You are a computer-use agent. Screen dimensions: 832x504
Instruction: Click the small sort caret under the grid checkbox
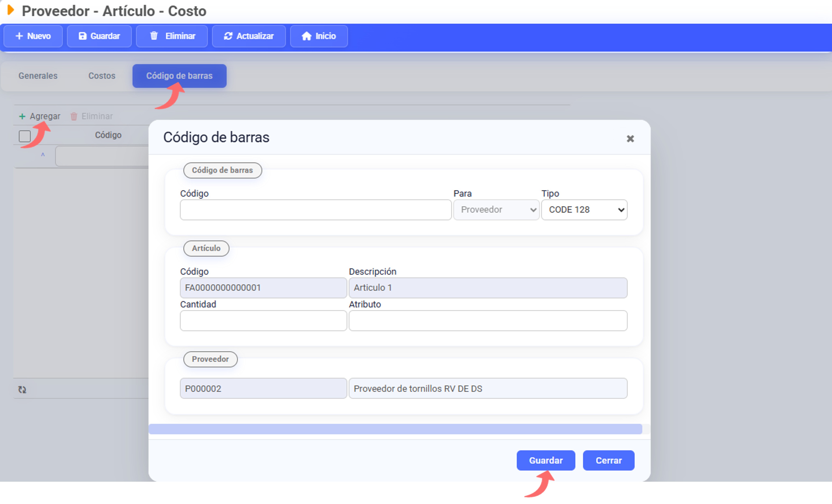[x=43, y=155]
